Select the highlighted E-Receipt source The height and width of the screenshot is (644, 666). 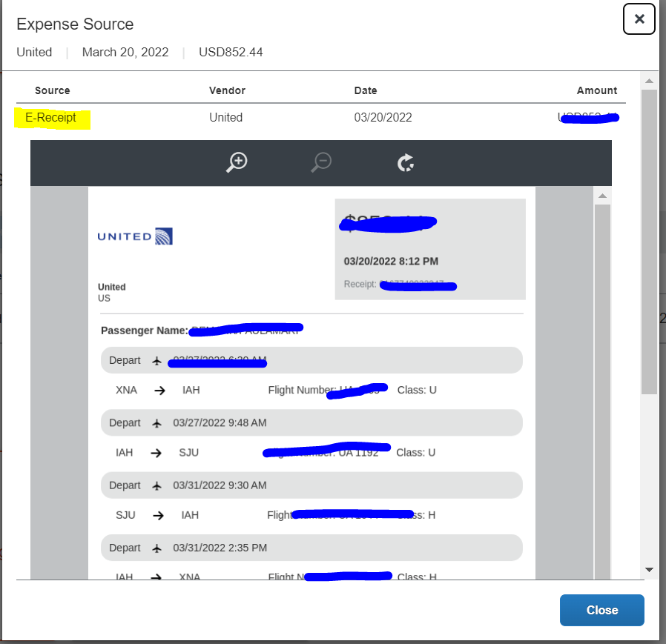51,118
